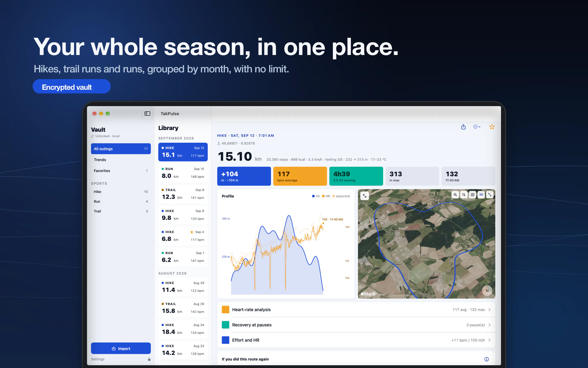Click the blue Effort and HR swatch
The width and height of the screenshot is (588, 368).
click(x=225, y=340)
